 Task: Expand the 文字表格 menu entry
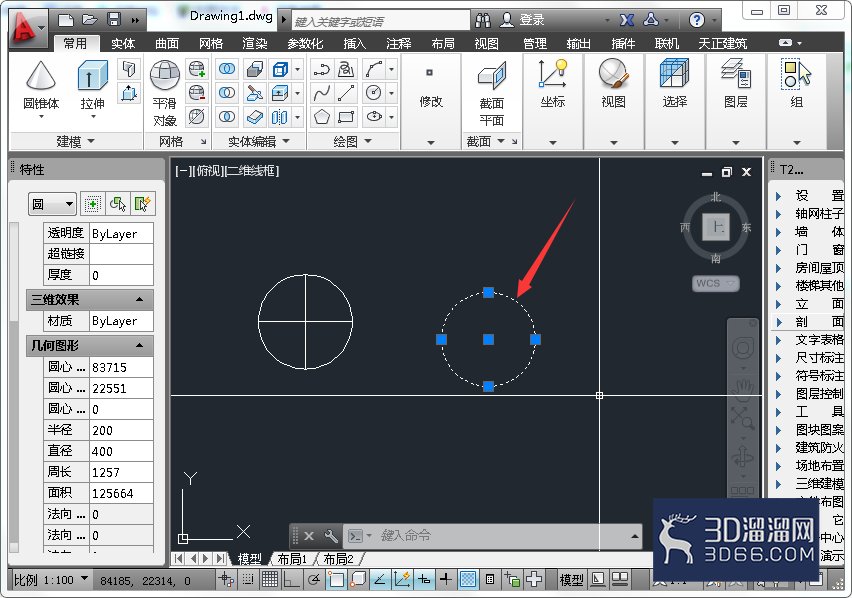click(810, 340)
